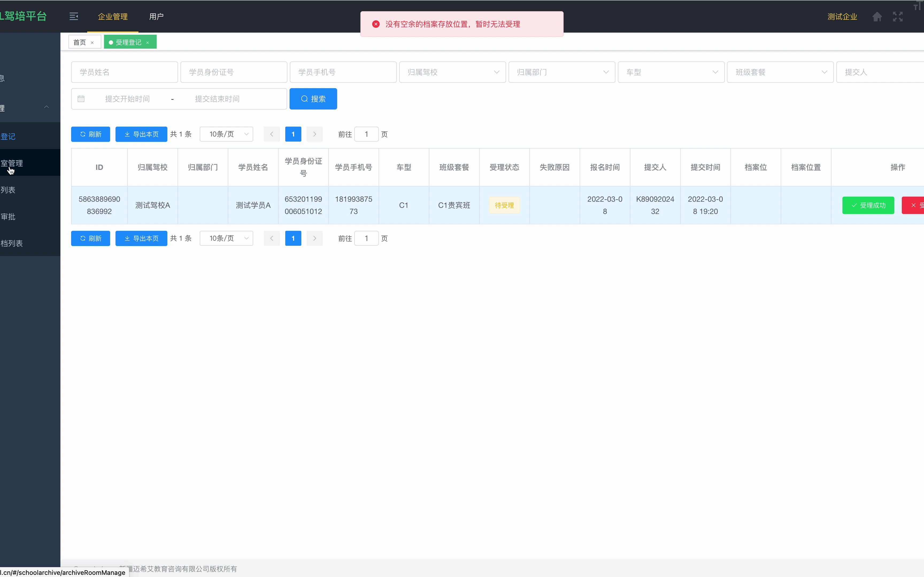Click the previous page left arrow icon

point(271,134)
